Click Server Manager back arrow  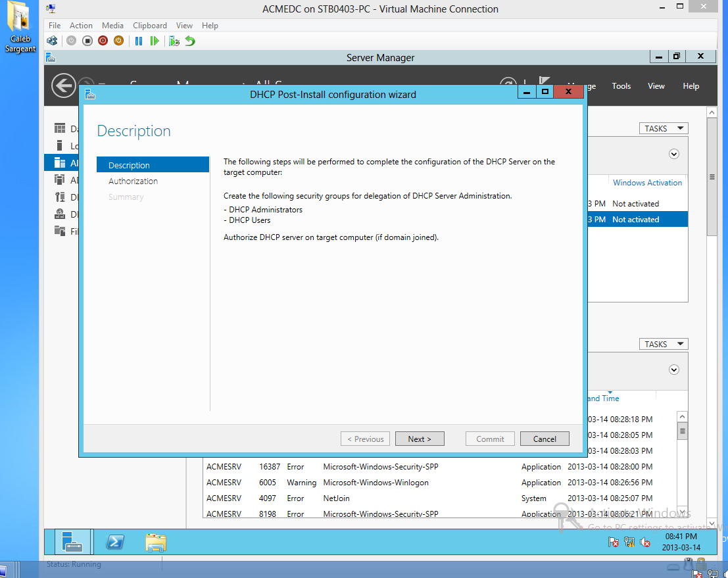(64, 86)
